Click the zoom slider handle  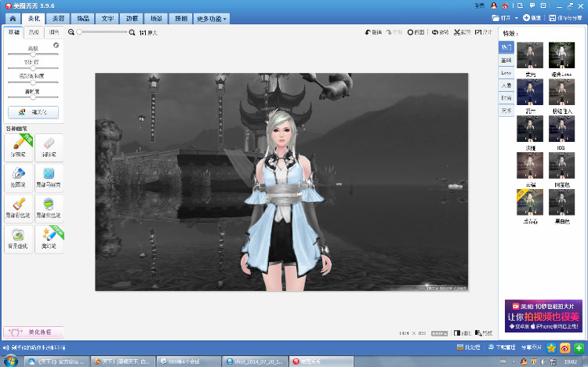(x=79, y=32)
